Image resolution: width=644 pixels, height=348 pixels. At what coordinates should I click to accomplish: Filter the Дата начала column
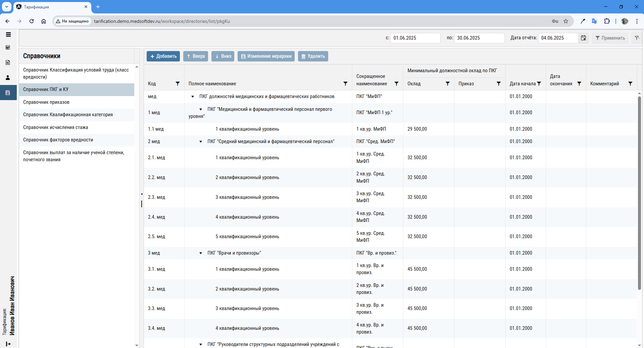tap(539, 84)
